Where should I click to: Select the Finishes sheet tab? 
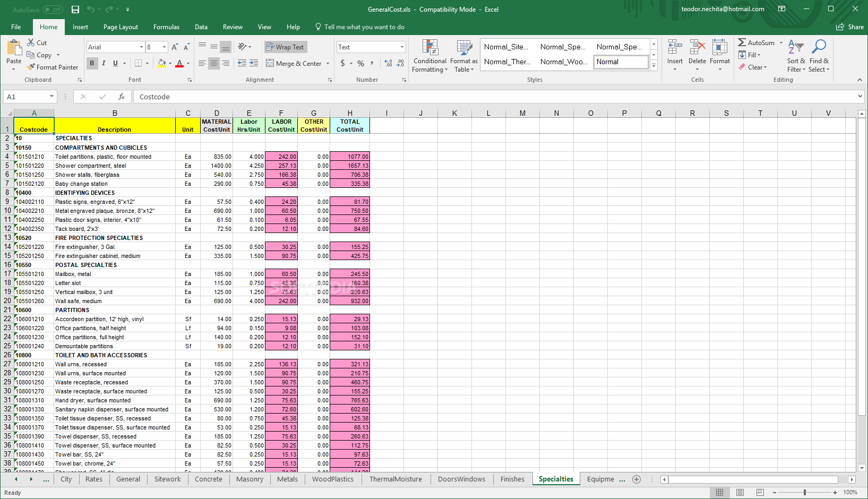tap(512, 479)
